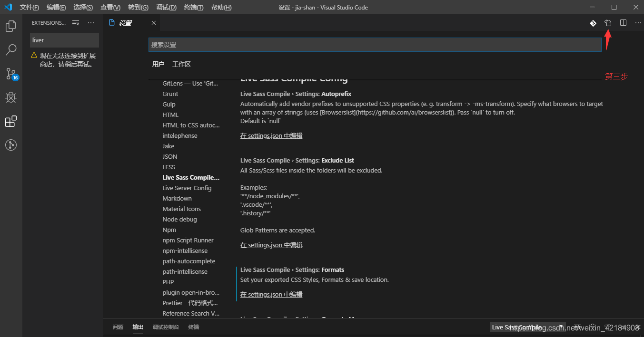Viewport: 644px width, 337px height.
Task: Edit Autoprefix setting in settings.json
Action: click(271, 135)
